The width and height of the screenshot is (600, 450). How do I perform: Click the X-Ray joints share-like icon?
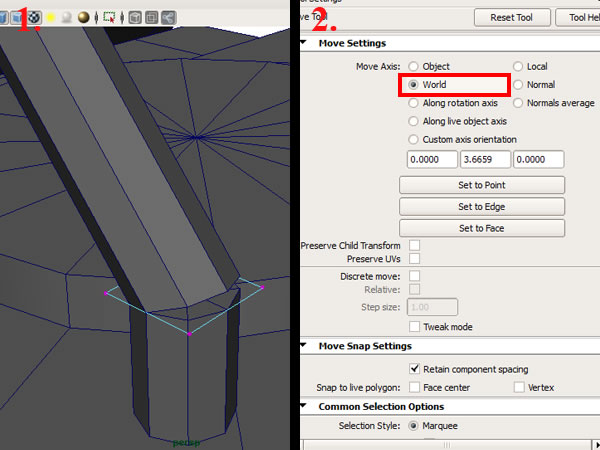(x=168, y=17)
